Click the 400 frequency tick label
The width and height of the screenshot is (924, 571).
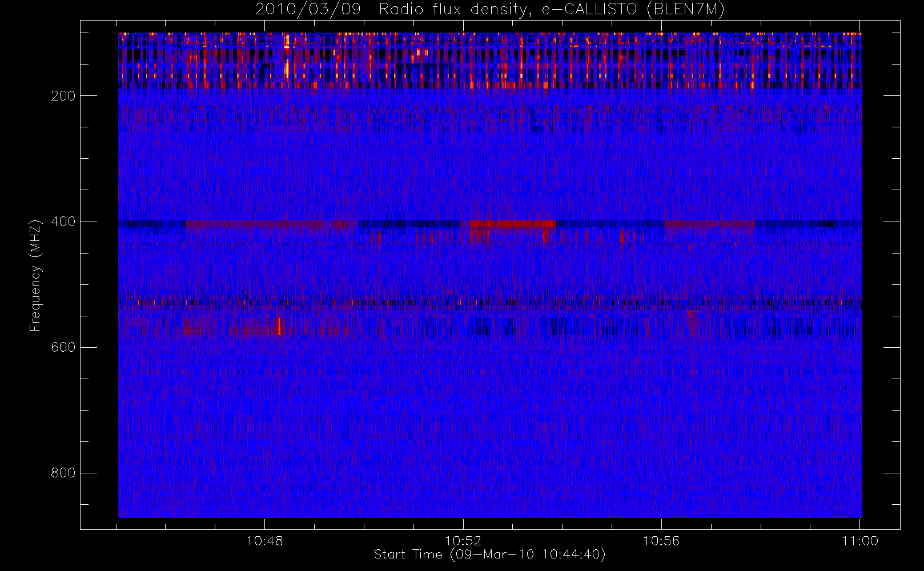tap(63, 222)
